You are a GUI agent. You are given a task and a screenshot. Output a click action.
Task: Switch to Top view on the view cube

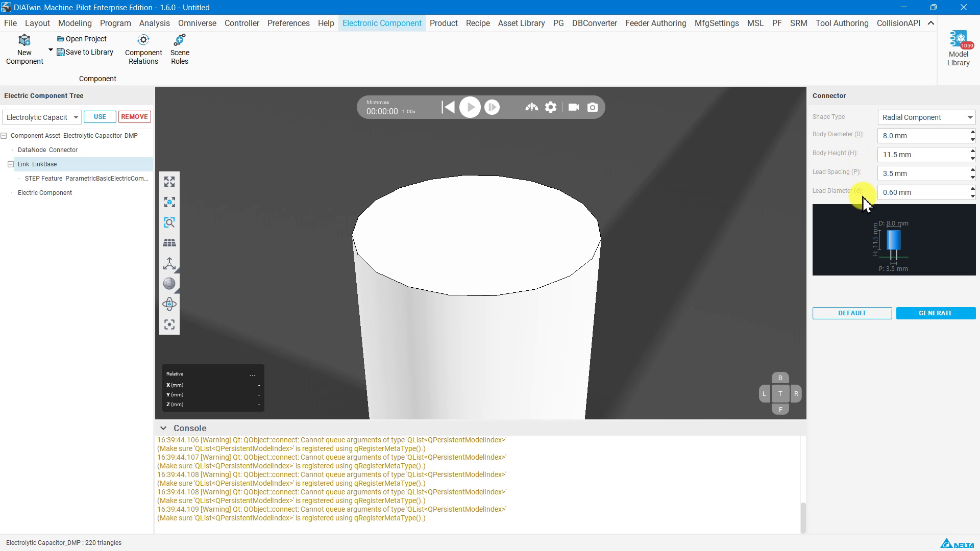tap(780, 393)
